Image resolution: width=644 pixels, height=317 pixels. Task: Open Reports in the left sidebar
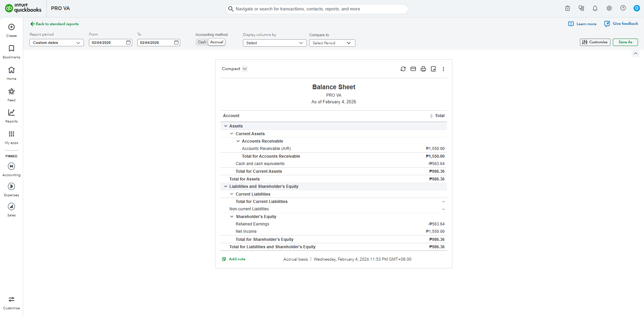point(11,116)
